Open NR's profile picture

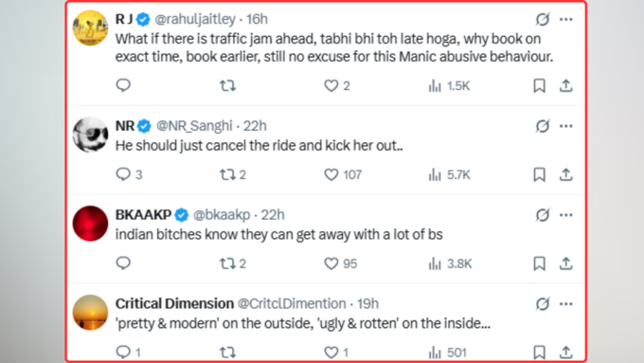pos(90,135)
